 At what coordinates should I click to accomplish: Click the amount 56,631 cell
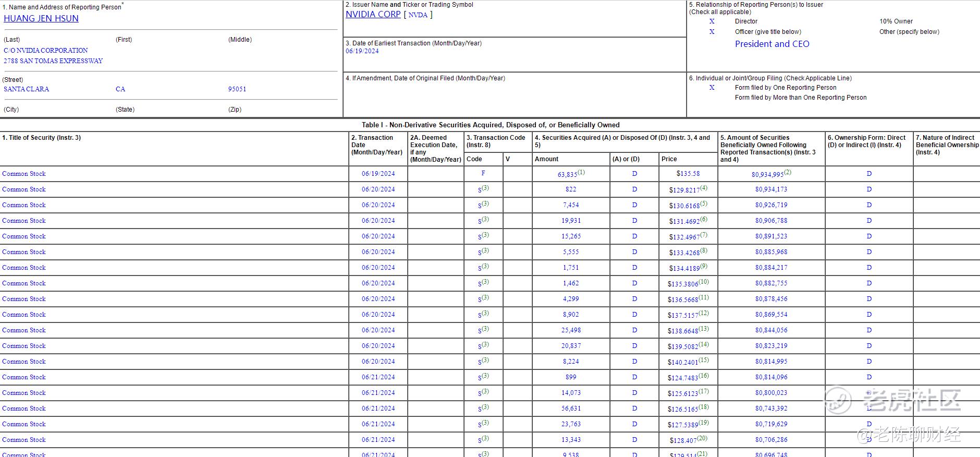tap(571, 408)
